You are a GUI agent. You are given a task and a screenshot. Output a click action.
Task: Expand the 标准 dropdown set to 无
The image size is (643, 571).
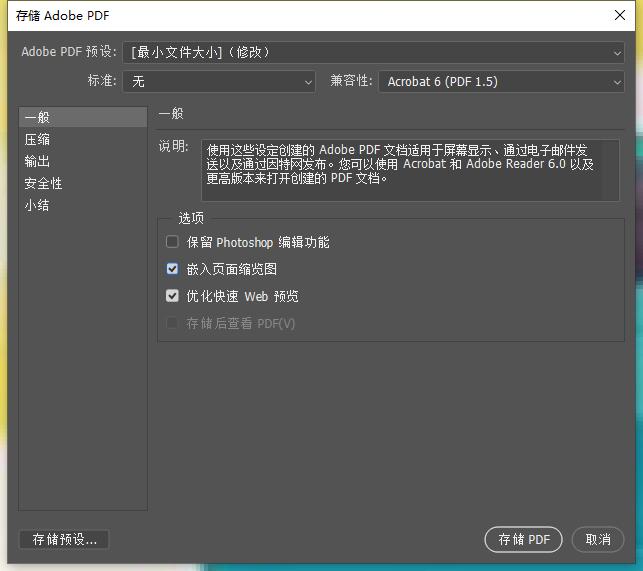coord(218,82)
